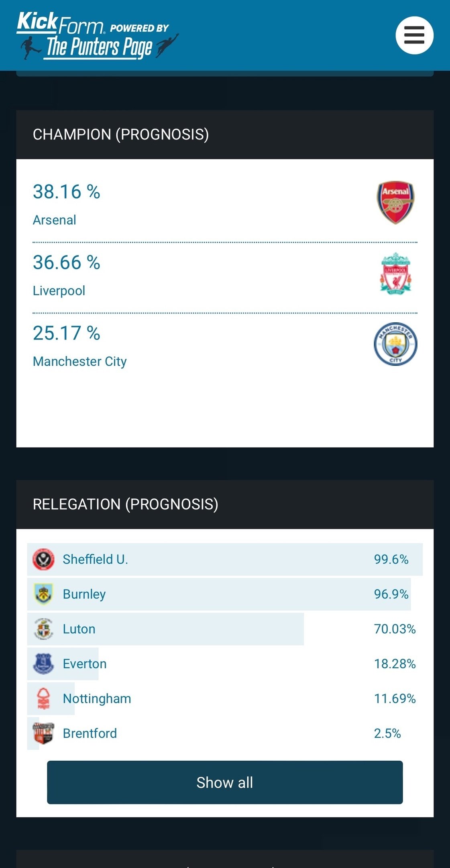Click the Liverpool club crest
Image resolution: width=450 pixels, height=868 pixels.
coord(395,273)
